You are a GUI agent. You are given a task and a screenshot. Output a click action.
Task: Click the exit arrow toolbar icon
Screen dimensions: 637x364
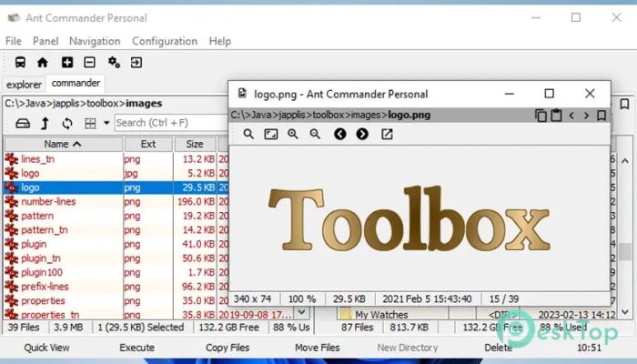(136, 63)
